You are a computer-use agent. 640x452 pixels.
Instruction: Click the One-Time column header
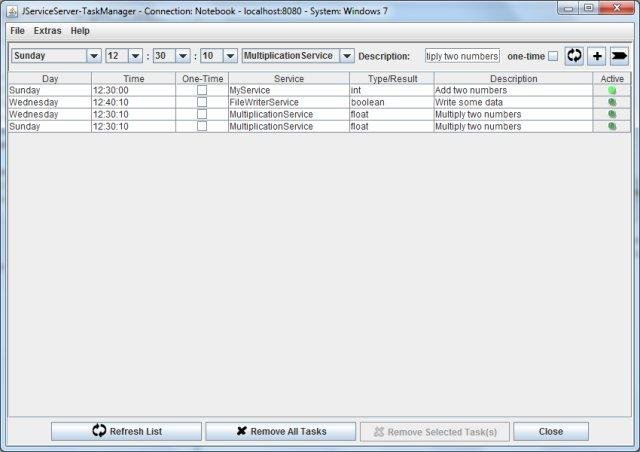click(x=202, y=78)
